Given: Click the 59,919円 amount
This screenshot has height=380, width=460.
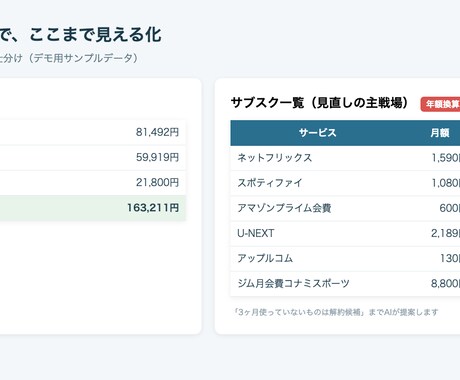Looking at the screenshot, I should (x=157, y=157).
